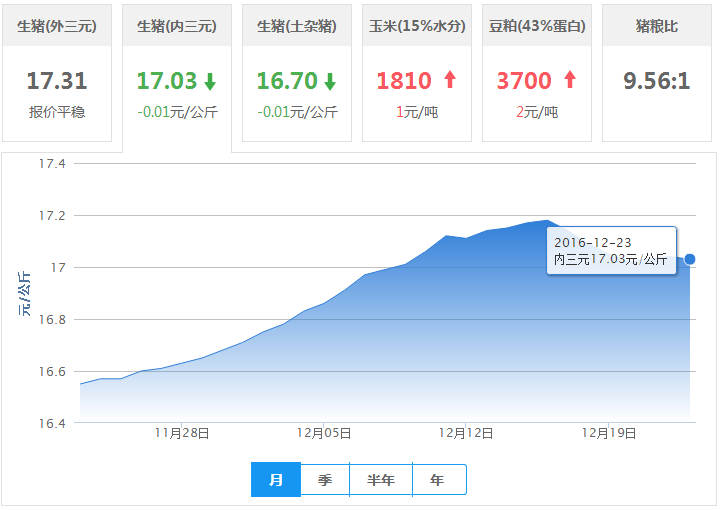Click the 17.4 y-axis label

pos(52,164)
